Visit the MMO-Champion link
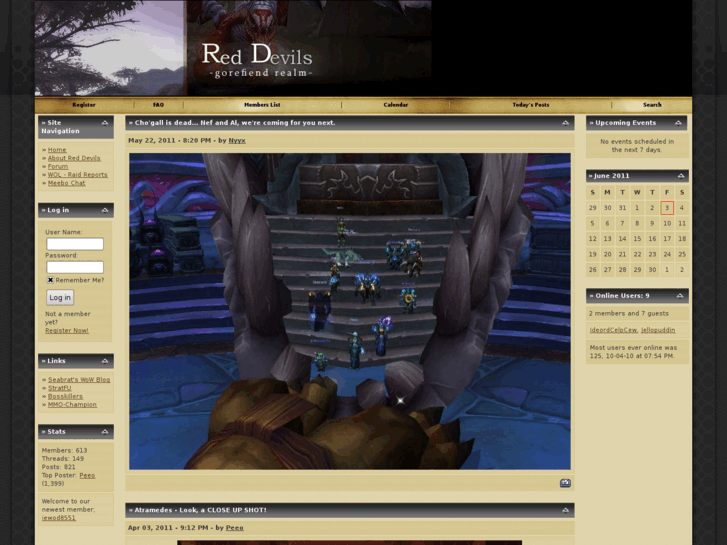The image size is (727, 545). (72, 404)
